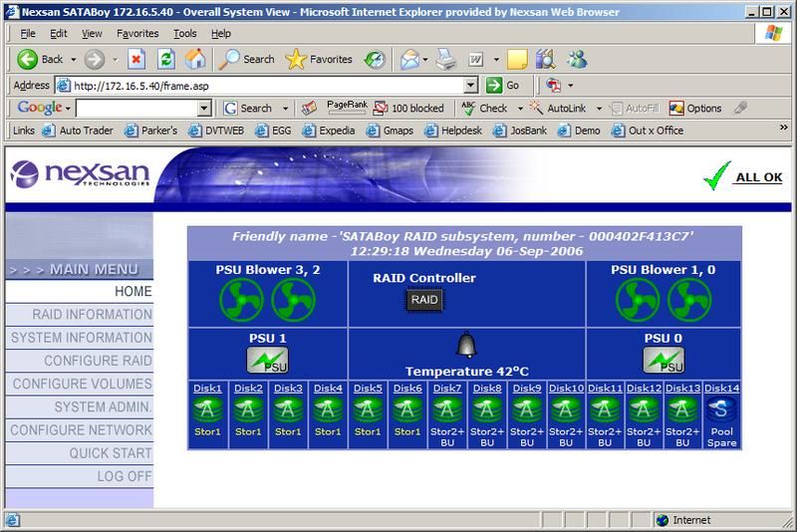797x532 pixels.
Task: Expand the links bar overflow chevron
Action: point(783,128)
